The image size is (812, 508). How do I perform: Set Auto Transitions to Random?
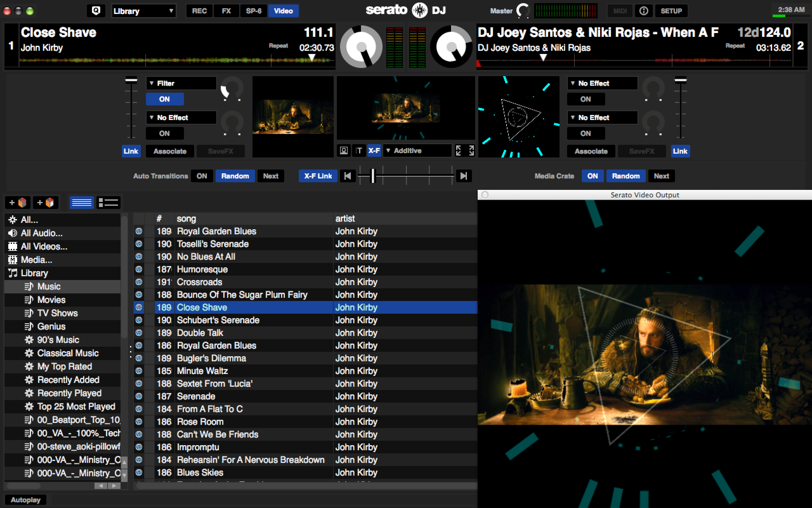(235, 176)
